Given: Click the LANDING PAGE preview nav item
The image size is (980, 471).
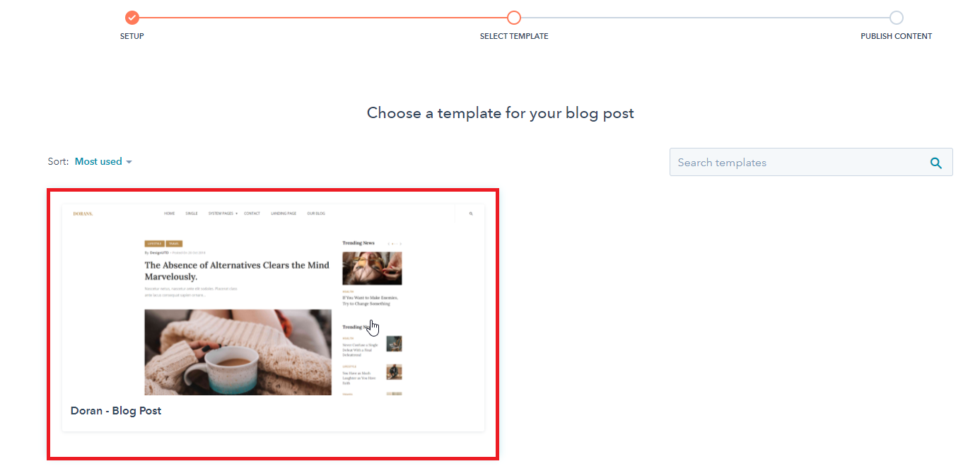Looking at the screenshot, I should coord(284,213).
